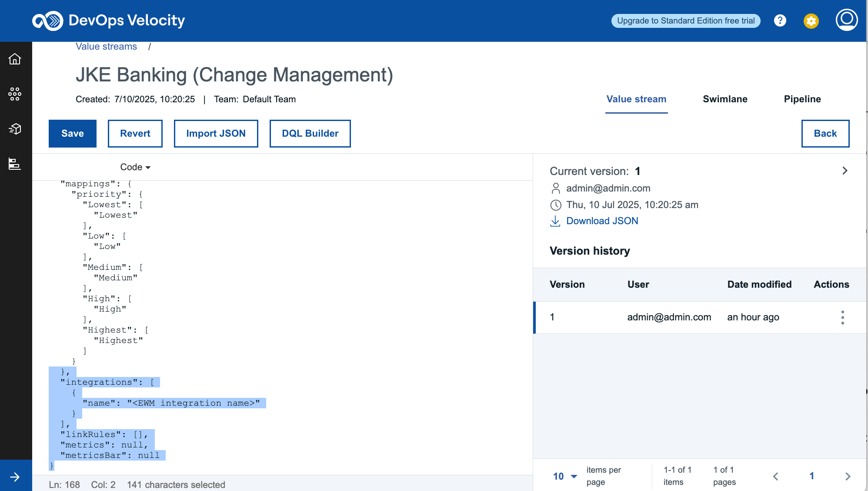Open the releases box icon in sidebar
Viewport: 868px width, 491px height.
[15, 129]
